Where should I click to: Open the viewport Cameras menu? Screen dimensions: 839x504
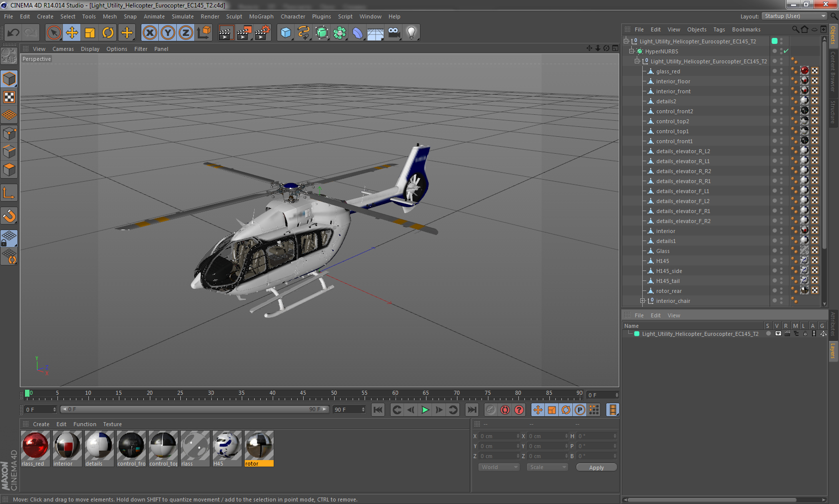coord(63,49)
